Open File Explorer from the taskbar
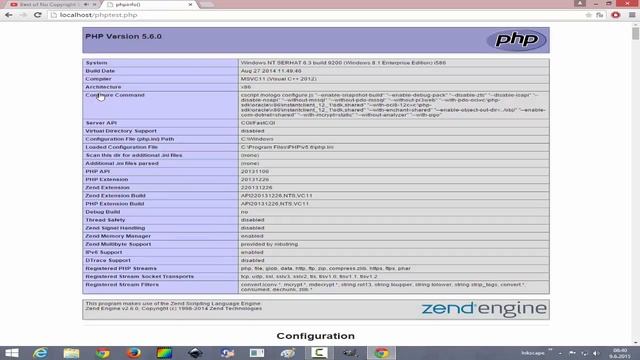 [x=71, y=353]
